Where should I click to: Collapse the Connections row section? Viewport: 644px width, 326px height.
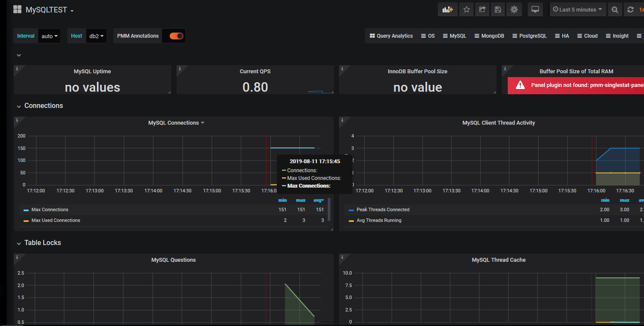coord(43,106)
